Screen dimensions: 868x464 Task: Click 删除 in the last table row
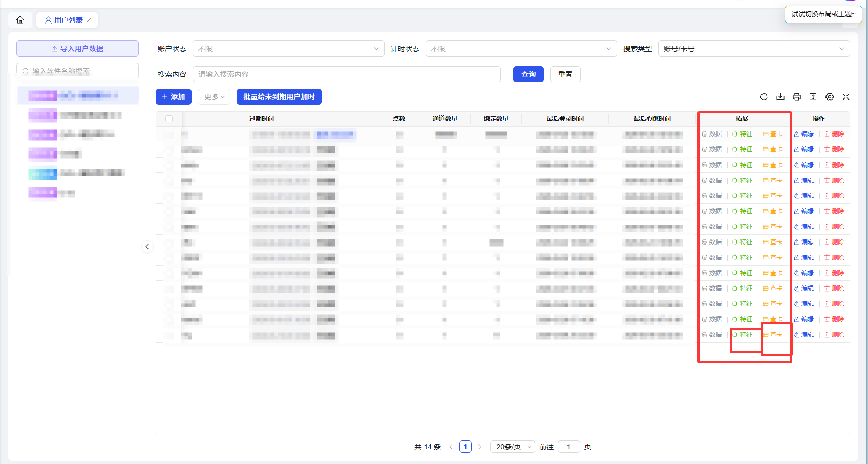834,335
